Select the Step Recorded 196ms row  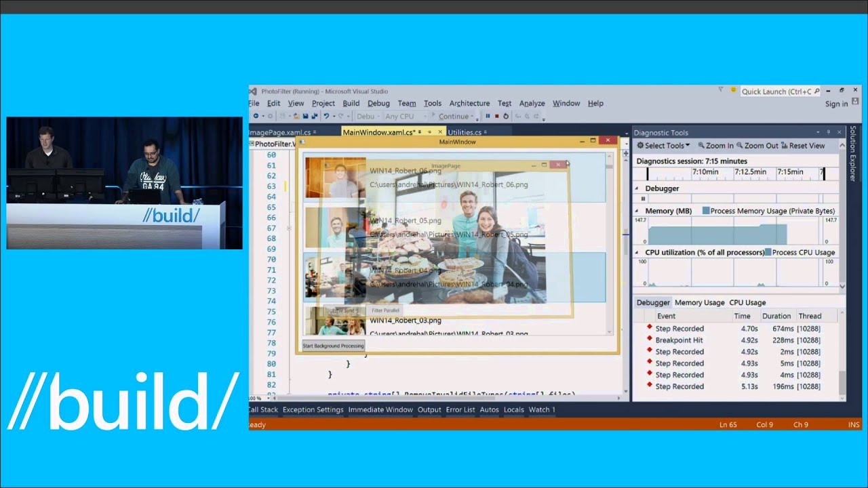[738, 386]
